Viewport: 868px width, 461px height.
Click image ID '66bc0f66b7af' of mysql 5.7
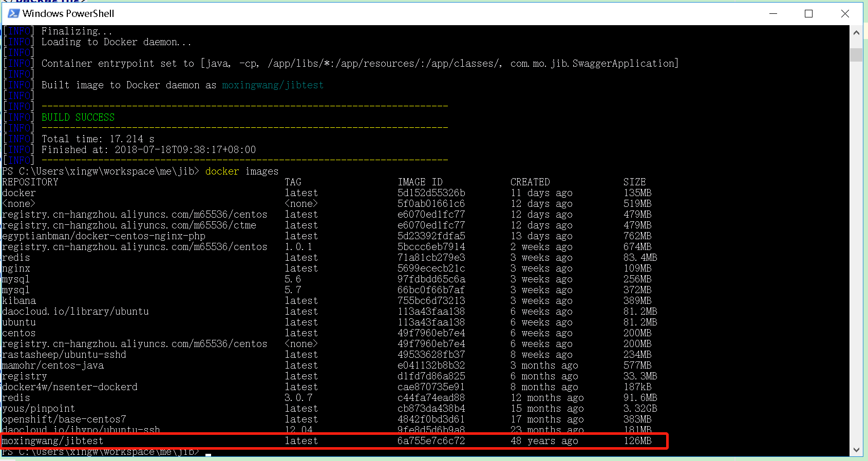(431, 290)
